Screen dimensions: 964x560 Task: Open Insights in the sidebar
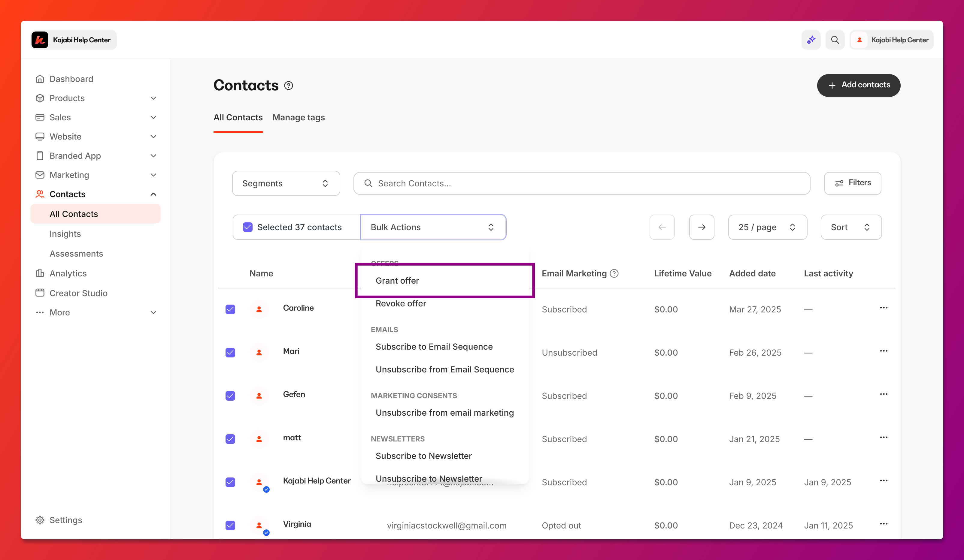click(x=65, y=233)
